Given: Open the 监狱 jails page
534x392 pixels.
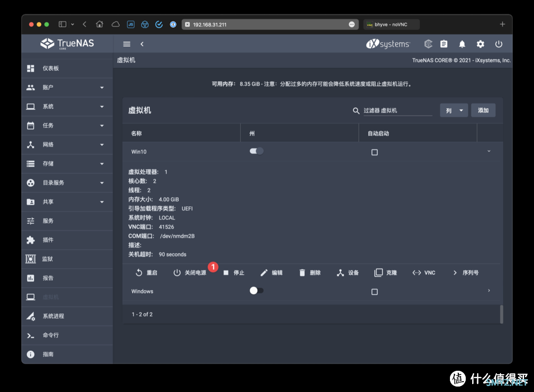Looking at the screenshot, I should [67, 259].
